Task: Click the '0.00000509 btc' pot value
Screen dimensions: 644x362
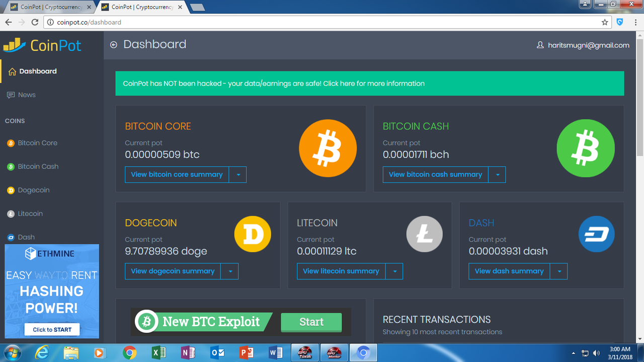Action: point(163,154)
